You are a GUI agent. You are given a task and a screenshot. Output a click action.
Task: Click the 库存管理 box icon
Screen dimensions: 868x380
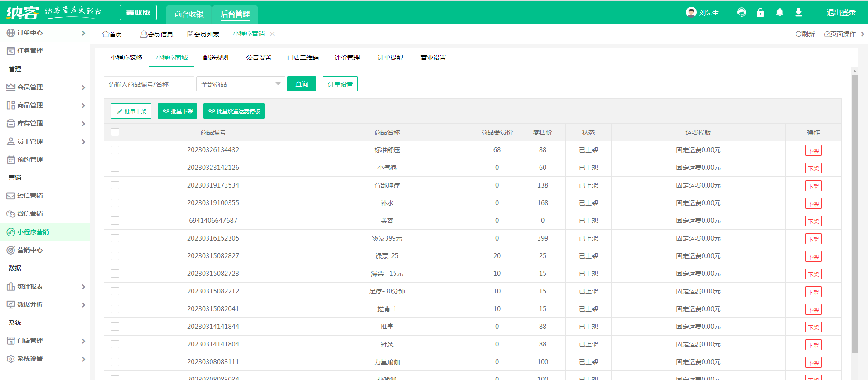click(11, 123)
